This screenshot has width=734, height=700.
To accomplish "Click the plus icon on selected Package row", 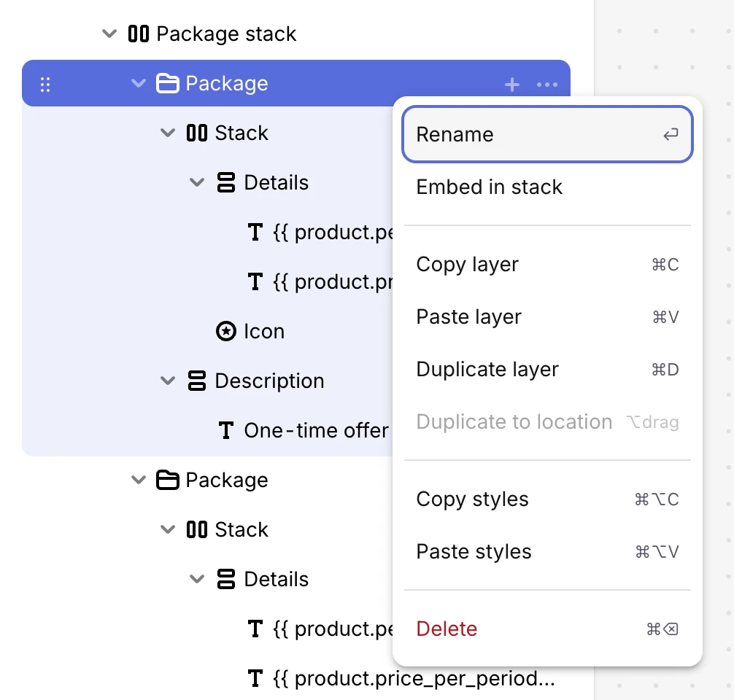I will (512, 85).
